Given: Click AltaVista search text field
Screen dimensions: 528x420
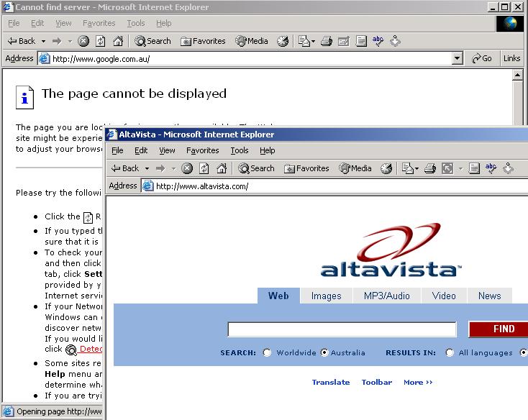Looking at the screenshot, I should click(342, 329).
